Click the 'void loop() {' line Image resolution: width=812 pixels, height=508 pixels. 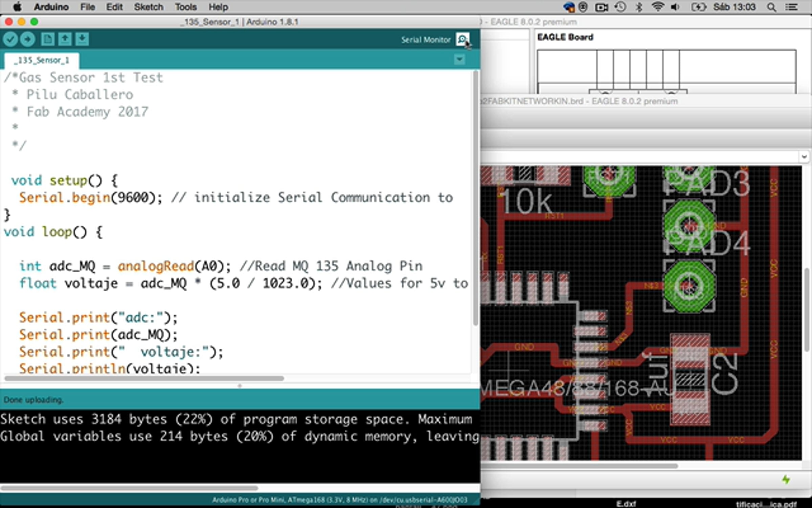[53, 232]
